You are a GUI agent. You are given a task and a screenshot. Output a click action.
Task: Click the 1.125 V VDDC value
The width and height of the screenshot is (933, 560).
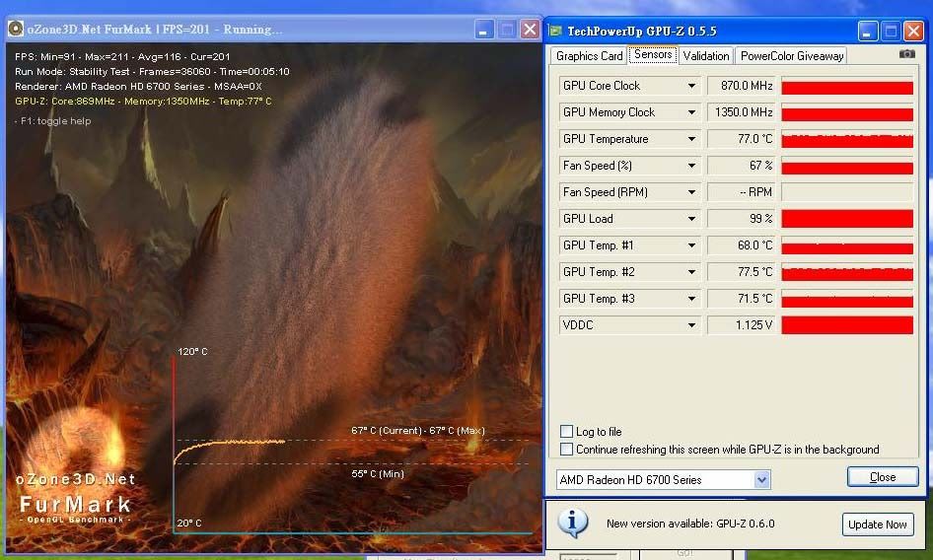click(x=742, y=325)
